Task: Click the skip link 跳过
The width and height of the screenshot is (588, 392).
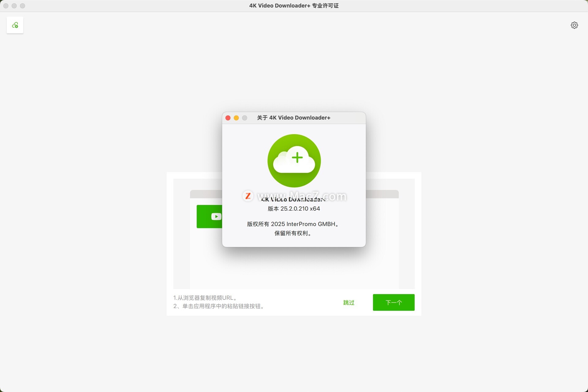Action: (x=349, y=303)
